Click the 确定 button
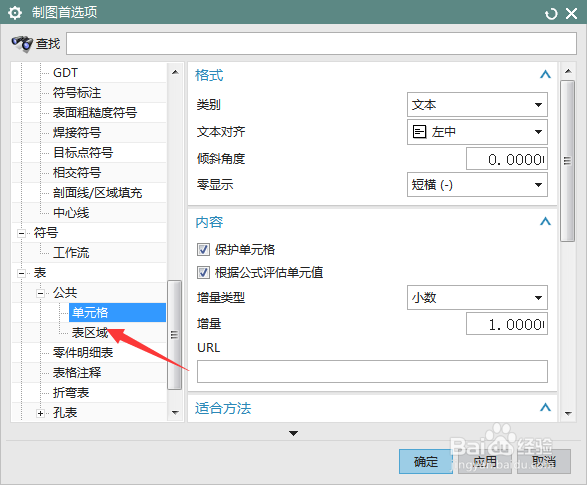The height and width of the screenshot is (485, 587). [x=426, y=461]
